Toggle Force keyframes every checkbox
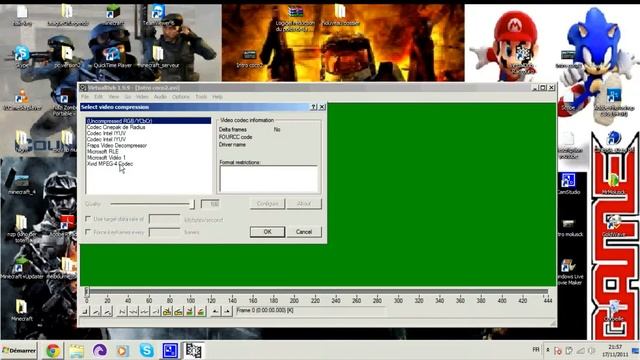The width and height of the screenshot is (640, 360). 88,232
